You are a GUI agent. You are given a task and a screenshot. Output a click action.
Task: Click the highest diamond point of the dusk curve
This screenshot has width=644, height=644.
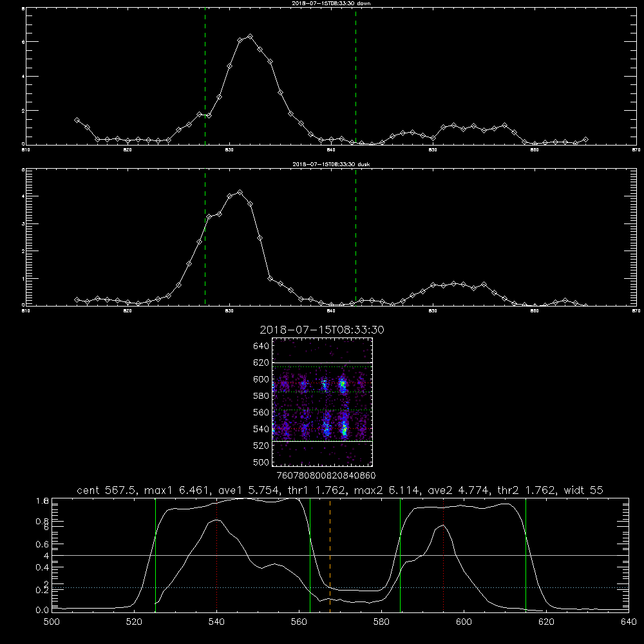coord(240,192)
